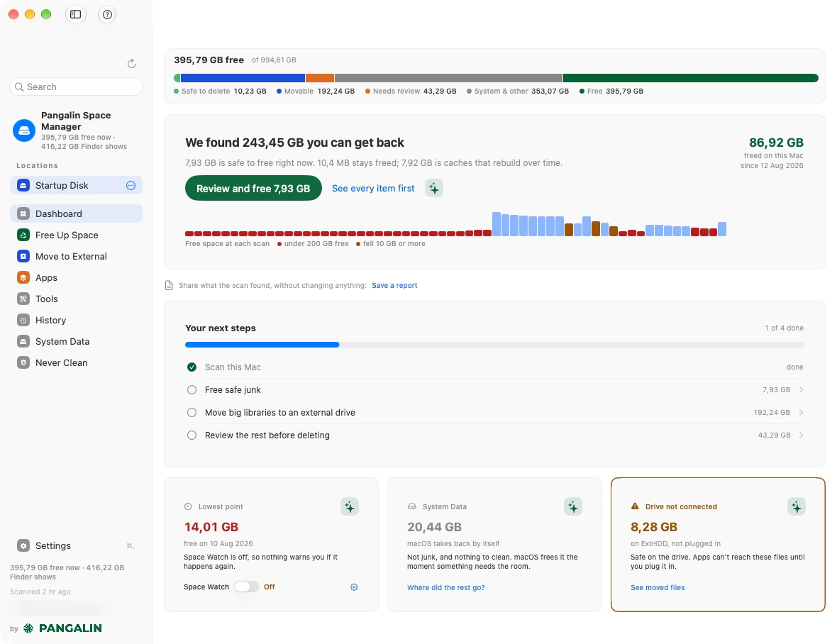Click into the Search field

(x=77, y=87)
